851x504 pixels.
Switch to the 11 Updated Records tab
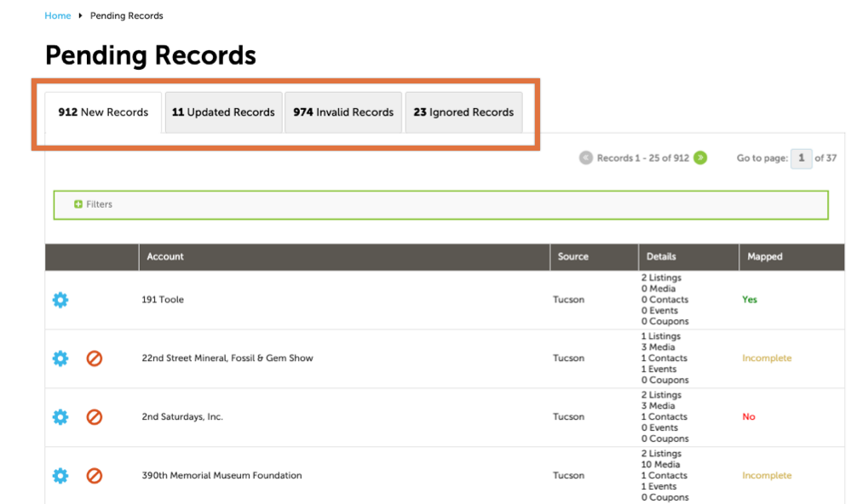tap(223, 112)
